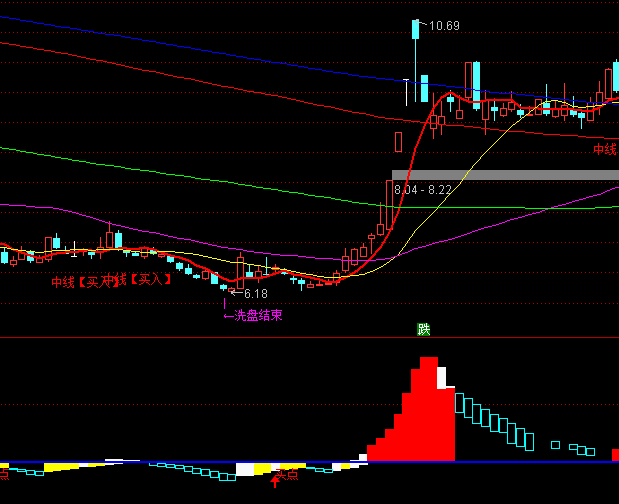Click the red 中线 label at right edge
The image size is (619, 504).
coord(605,150)
